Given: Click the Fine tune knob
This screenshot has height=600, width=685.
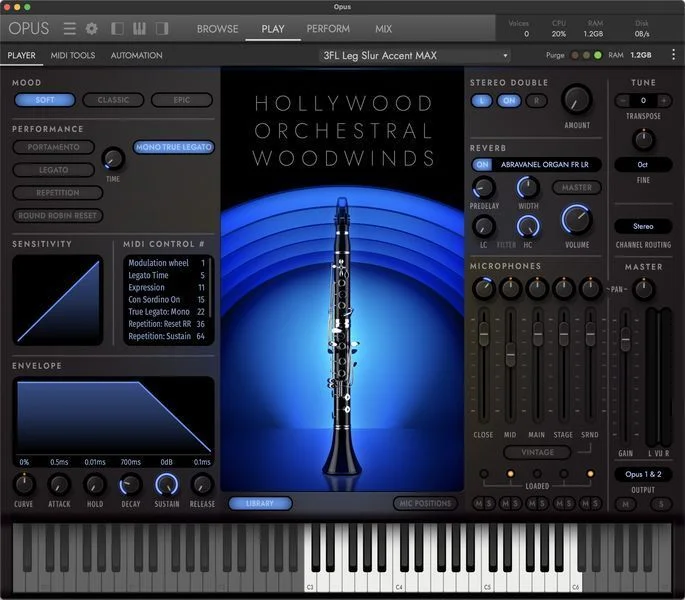Looking at the screenshot, I should click(x=643, y=140).
